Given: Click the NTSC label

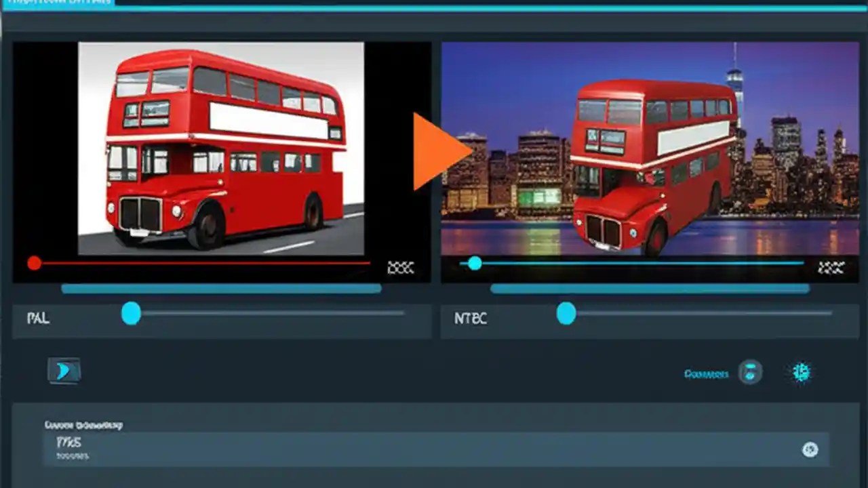Looking at the screenshot, I should (471, 319).
